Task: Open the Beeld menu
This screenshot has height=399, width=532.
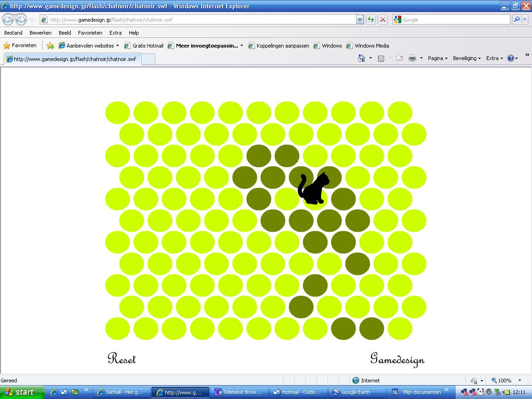Action: click(x=65, y=33)
